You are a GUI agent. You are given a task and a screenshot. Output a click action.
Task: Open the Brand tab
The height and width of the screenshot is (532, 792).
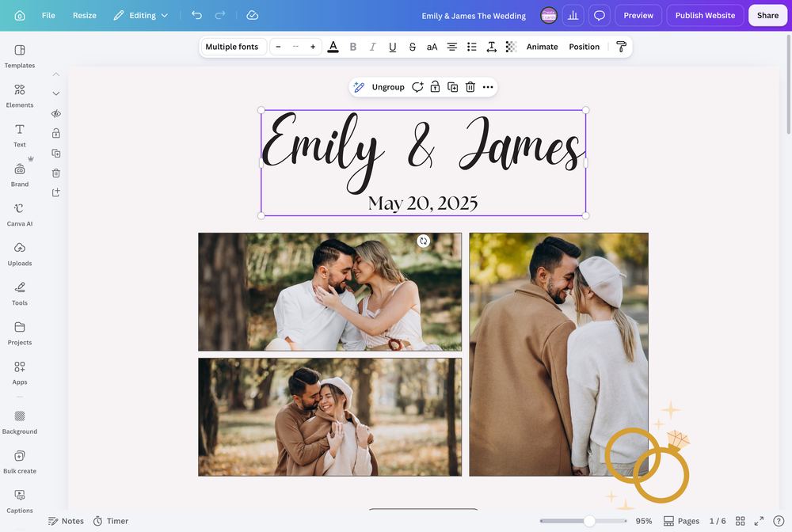point(20,175)
